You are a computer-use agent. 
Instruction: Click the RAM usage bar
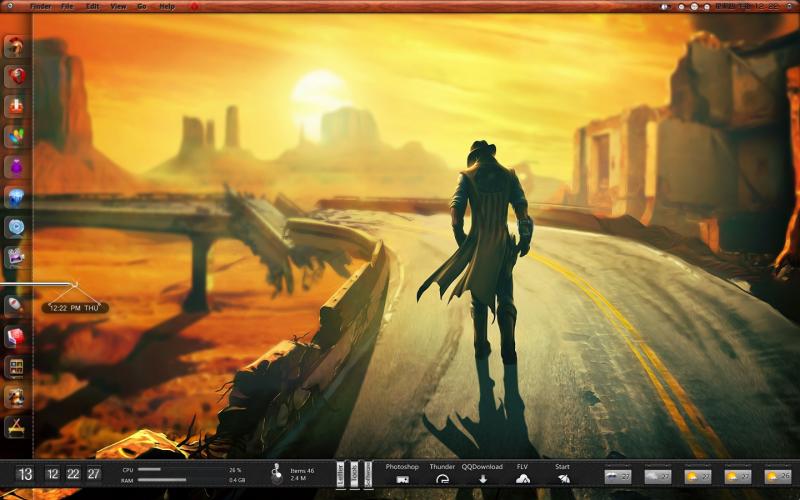click(x=181, y=480)
